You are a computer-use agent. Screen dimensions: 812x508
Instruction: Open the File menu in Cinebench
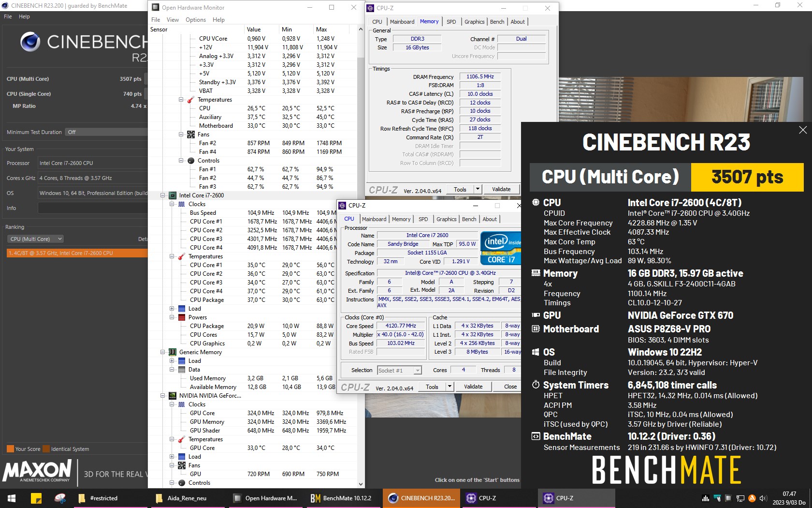click(x=8, y=16)
